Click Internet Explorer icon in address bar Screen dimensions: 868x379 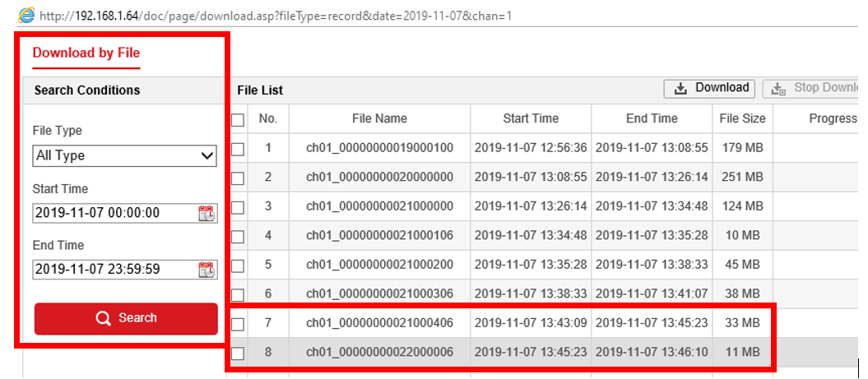click(26, 15)
